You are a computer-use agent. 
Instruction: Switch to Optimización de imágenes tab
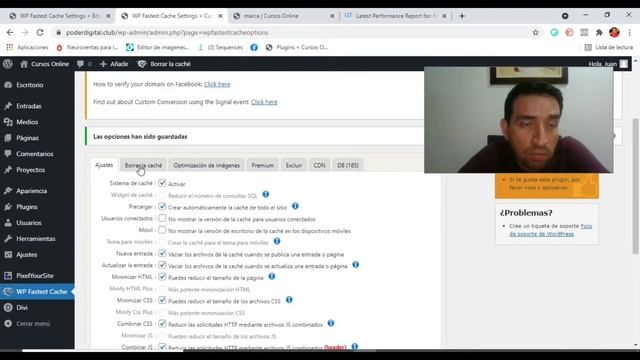207,165
